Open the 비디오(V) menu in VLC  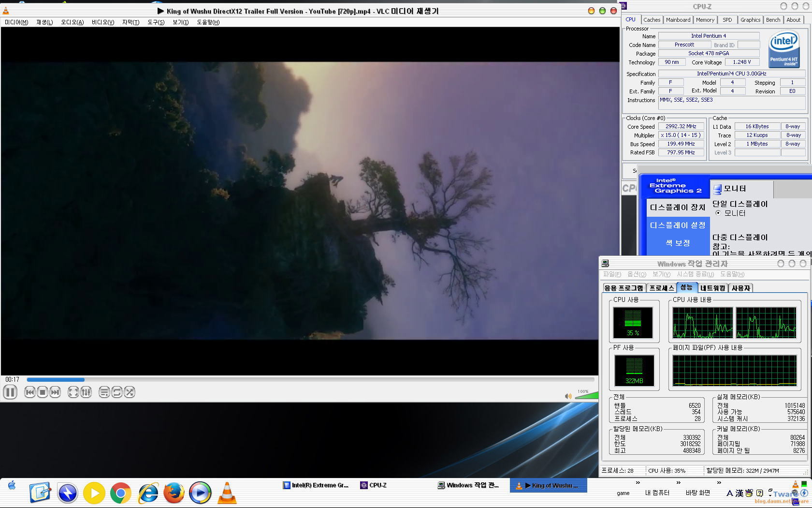(103, 22)
